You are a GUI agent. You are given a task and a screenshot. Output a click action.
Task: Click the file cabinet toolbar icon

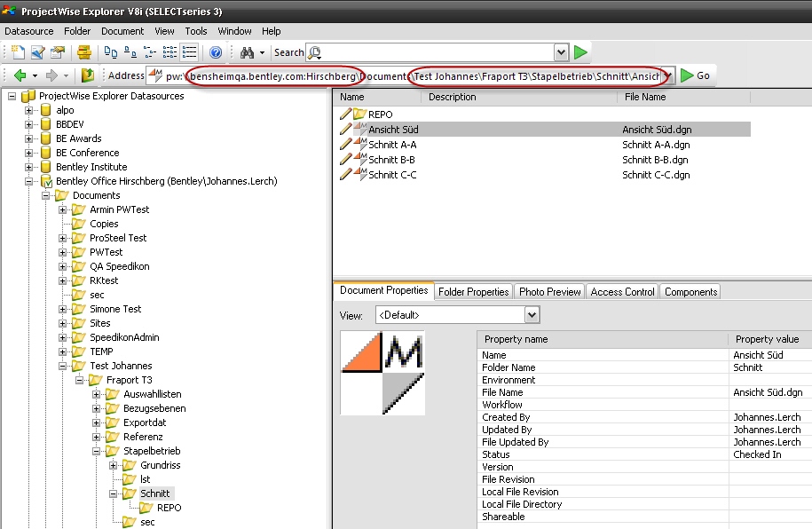click(x=84, y=52)
